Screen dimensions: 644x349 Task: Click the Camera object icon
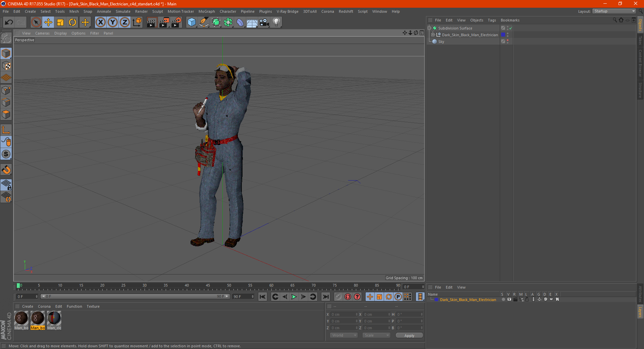(x=264, y=22)
